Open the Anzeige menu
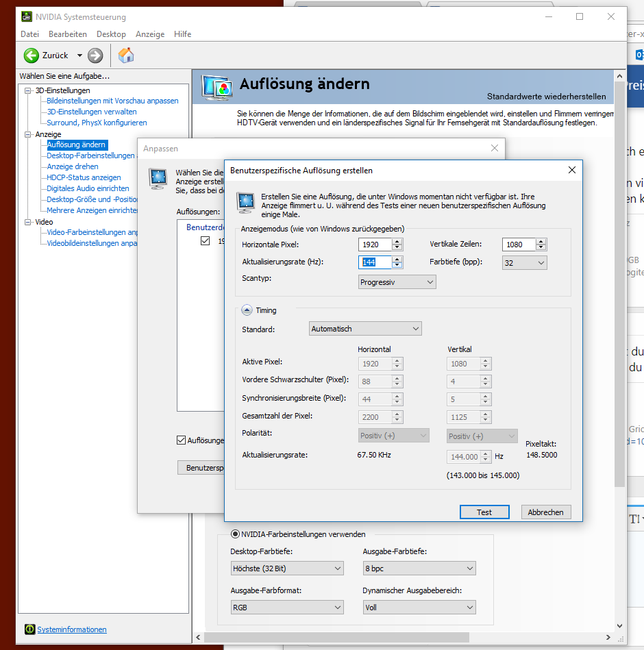Image resolution: width=644 pixels, height=650 pixels. [x=150, y=34]
